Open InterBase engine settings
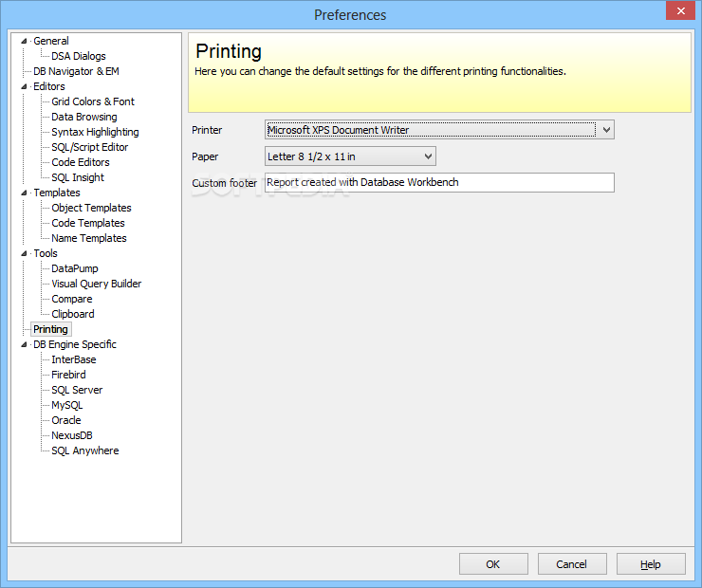Image resolution: width=702 pixels, height=588 pixels. pyautogui.click(x=73, y=360)
